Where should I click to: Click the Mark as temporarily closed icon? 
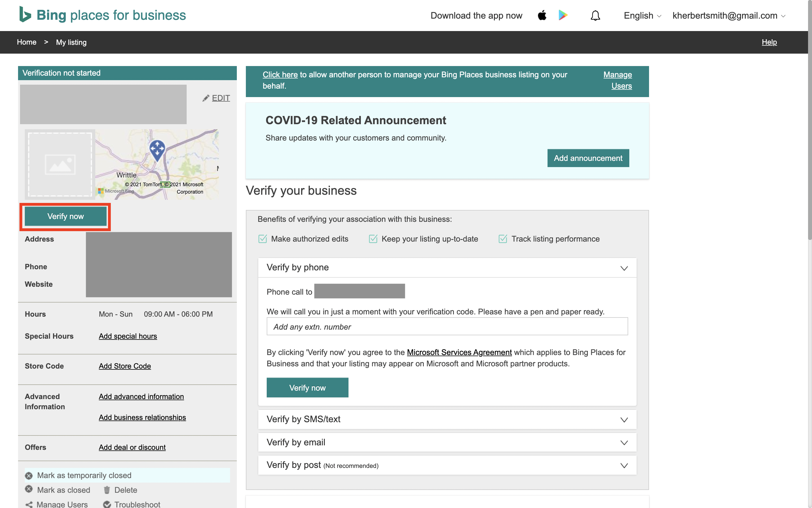29,476
